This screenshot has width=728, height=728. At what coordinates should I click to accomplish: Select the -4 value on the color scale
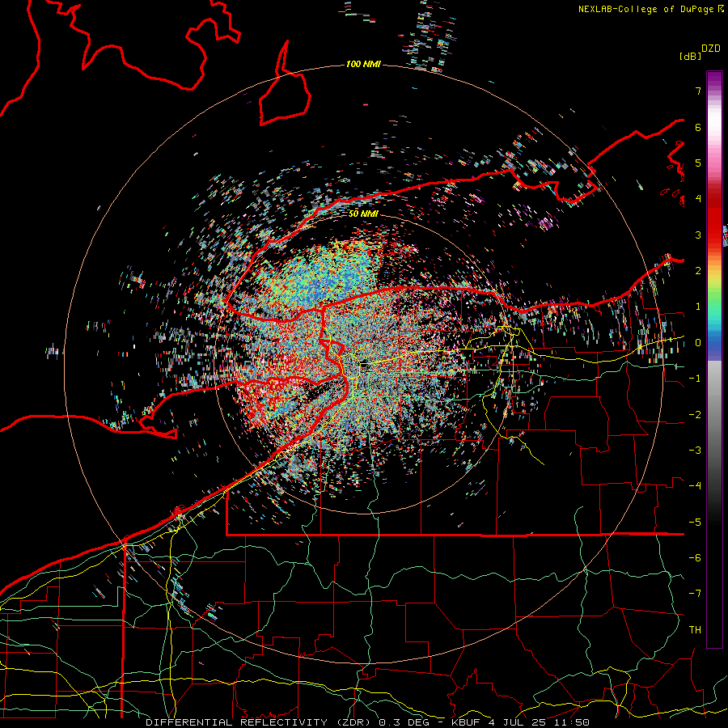[x=695, y=486]
